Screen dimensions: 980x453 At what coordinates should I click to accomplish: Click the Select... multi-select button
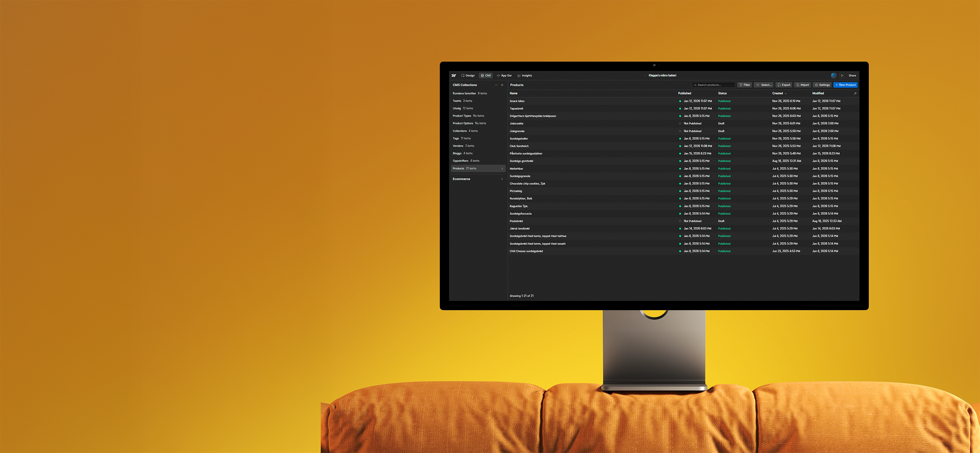click(763, 85)
